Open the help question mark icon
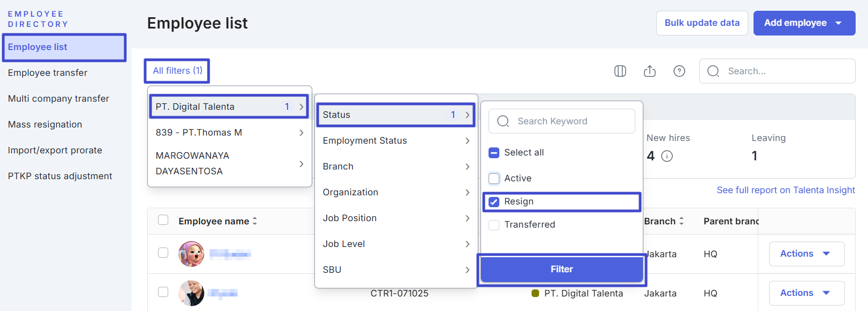 click(x=679, y=71)
